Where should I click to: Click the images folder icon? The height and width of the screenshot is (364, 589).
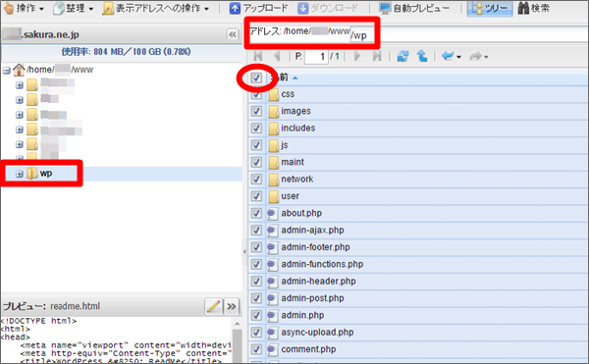pyautogui.click(x=274, y=112)
